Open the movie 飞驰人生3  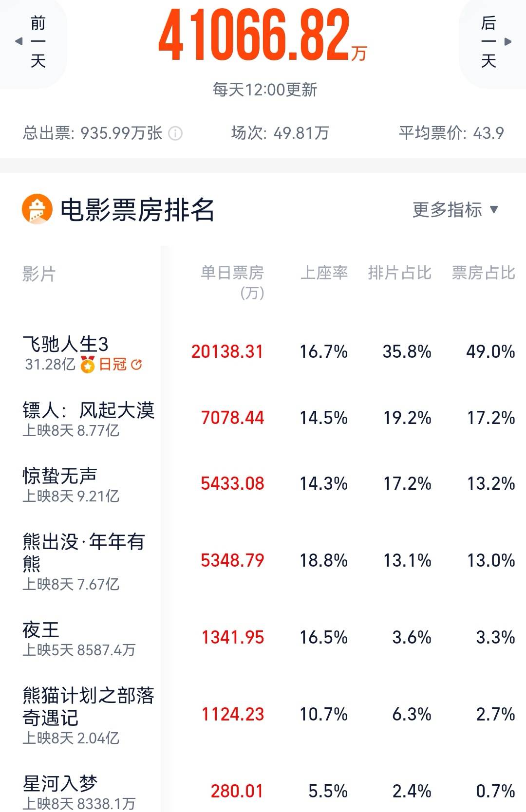66,344
